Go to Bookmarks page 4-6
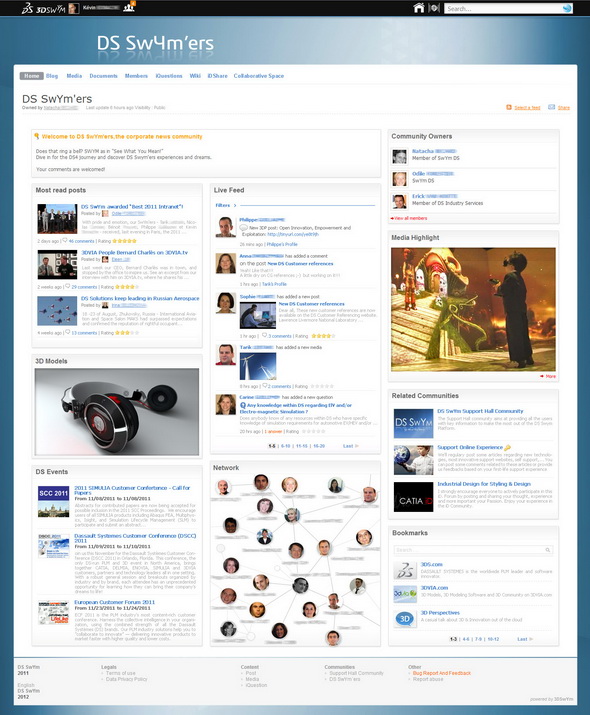590x715 pixels. pyautogui.click(x=466, y=639)
